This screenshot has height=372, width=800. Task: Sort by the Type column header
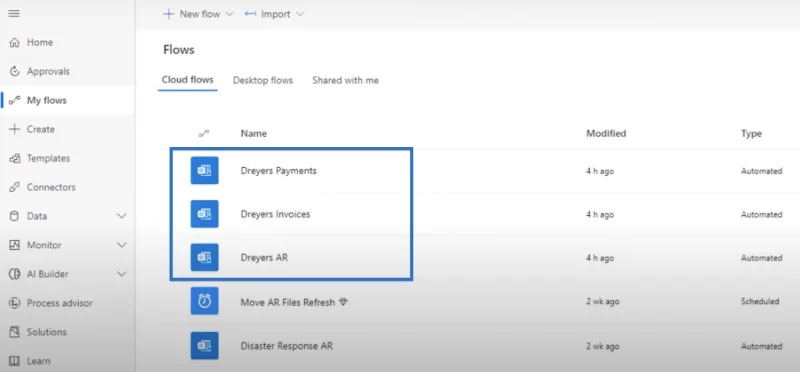(751, 133)
